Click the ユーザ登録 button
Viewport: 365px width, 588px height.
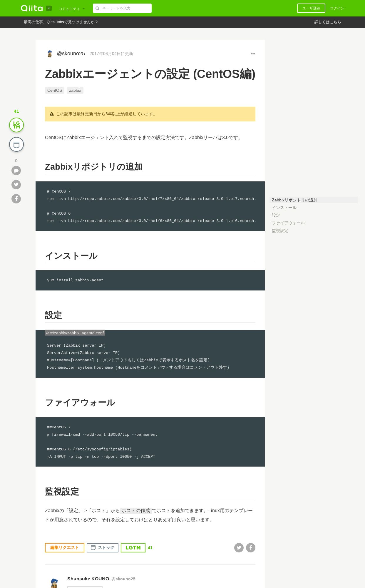[x=311, y=8]
